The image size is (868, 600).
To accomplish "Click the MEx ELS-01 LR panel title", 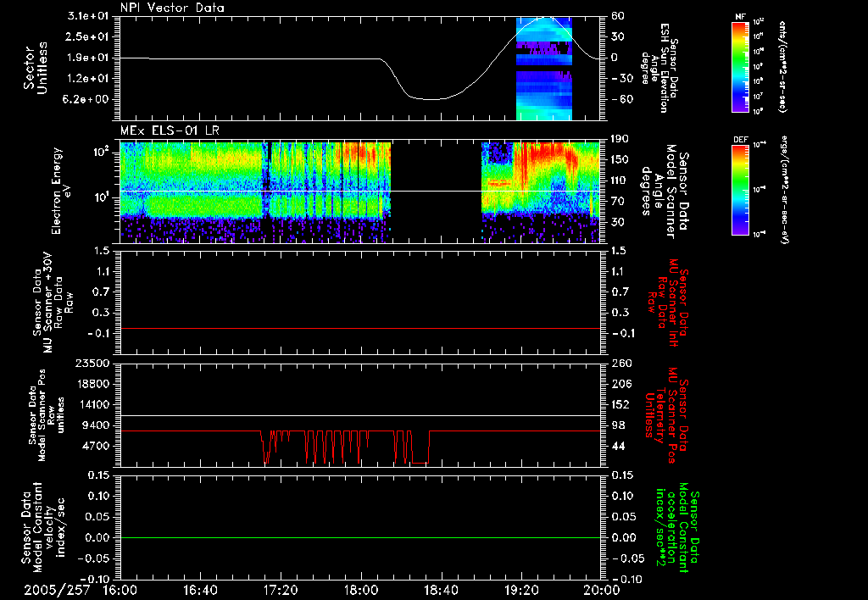I will click(x=171, y=129).
